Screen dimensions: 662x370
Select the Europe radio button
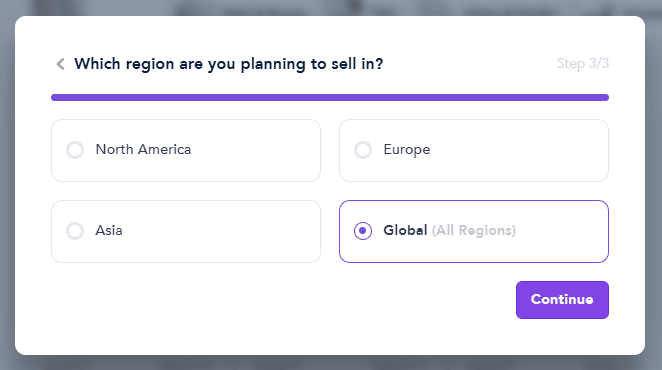point(363,150)
